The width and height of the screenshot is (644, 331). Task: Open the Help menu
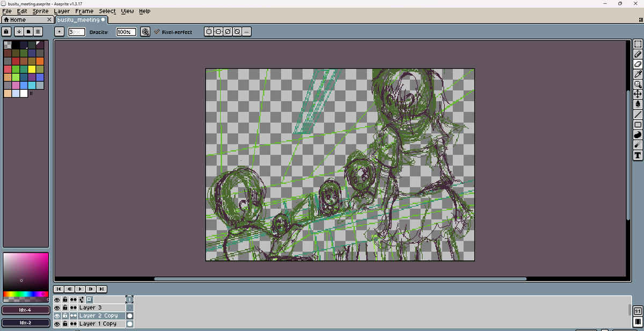(145, 11)
